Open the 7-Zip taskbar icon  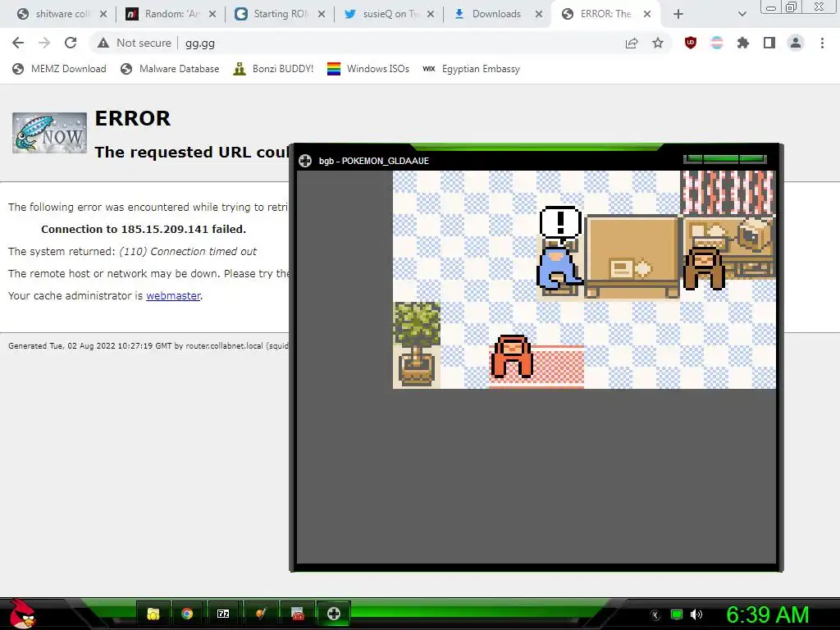(x=223, y=614)
